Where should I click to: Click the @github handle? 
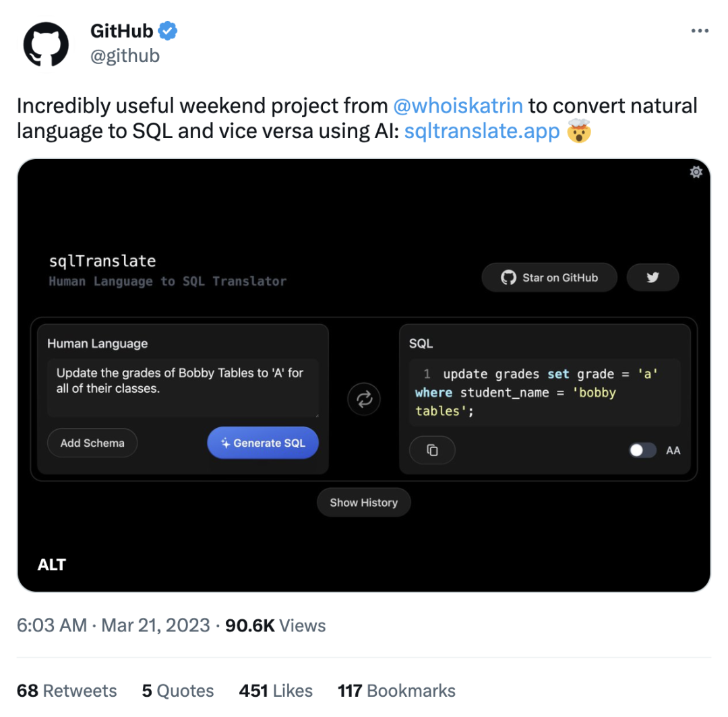125,55
